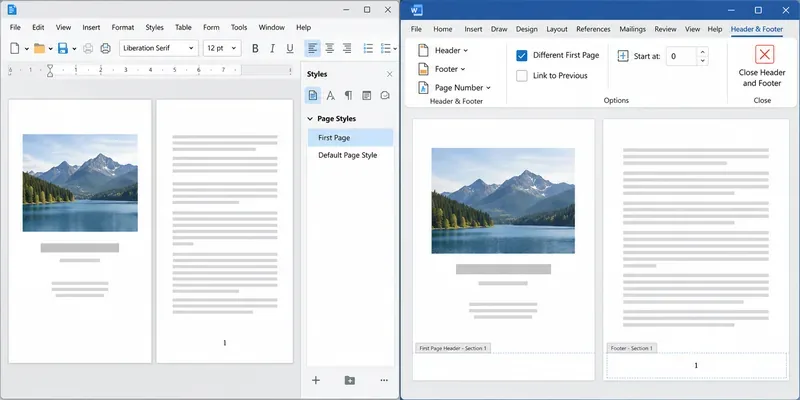The image size is (800, 400).
Task: Select Center alignment in Writer toolbar
Action: (330, 48)
